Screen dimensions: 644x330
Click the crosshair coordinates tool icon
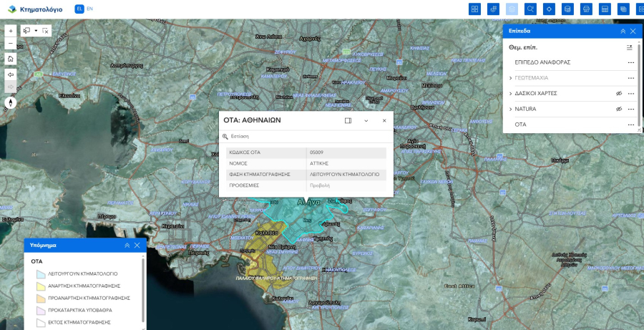(549, 9)
